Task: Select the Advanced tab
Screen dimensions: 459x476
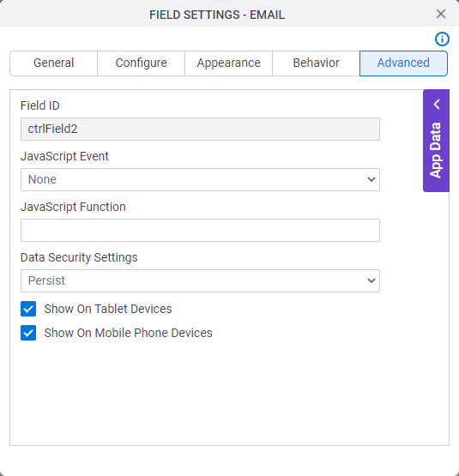Action: (403, 63)
